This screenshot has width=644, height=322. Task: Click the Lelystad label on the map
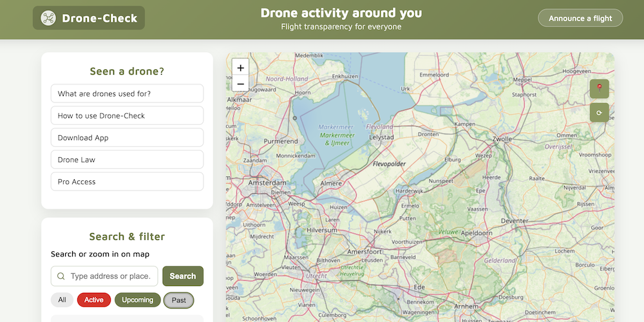point(381,137)
